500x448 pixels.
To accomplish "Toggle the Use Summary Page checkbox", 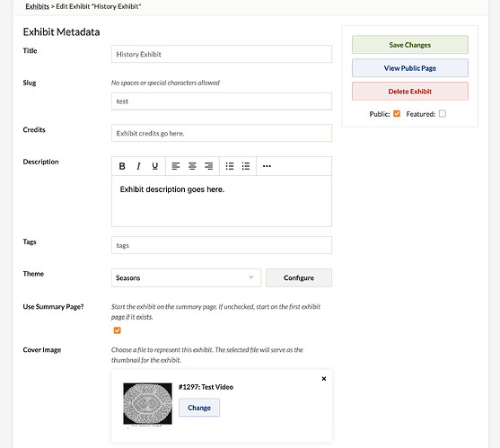I will (117, 330).
